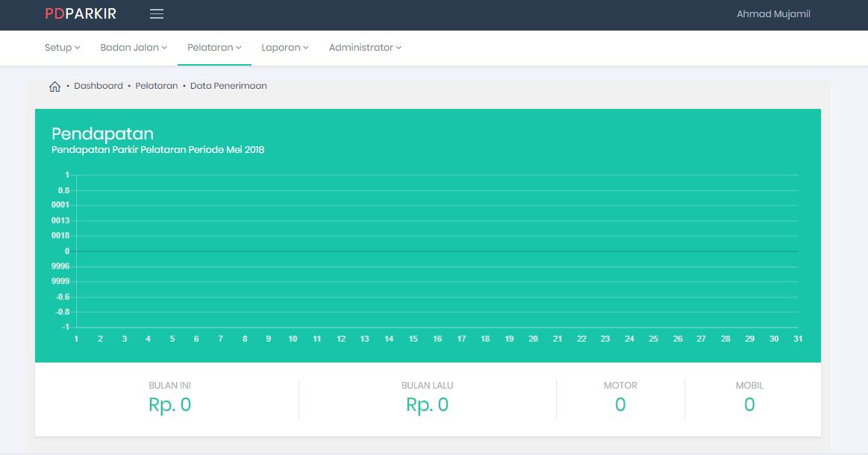Viewport: 868px width, 455px height.
Task: Open the Administrator menu
Action: (365, 48)
